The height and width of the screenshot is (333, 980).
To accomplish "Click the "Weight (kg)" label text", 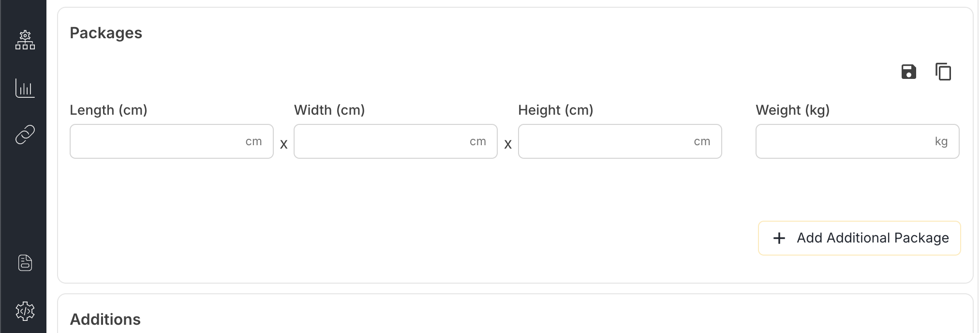I will (x=793, y=110).
